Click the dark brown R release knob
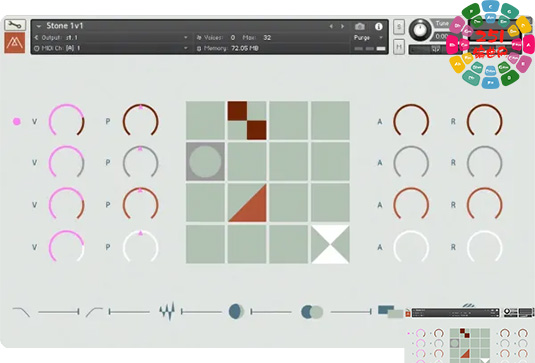This screenshot has height=363, width=535. pos(485,121)
